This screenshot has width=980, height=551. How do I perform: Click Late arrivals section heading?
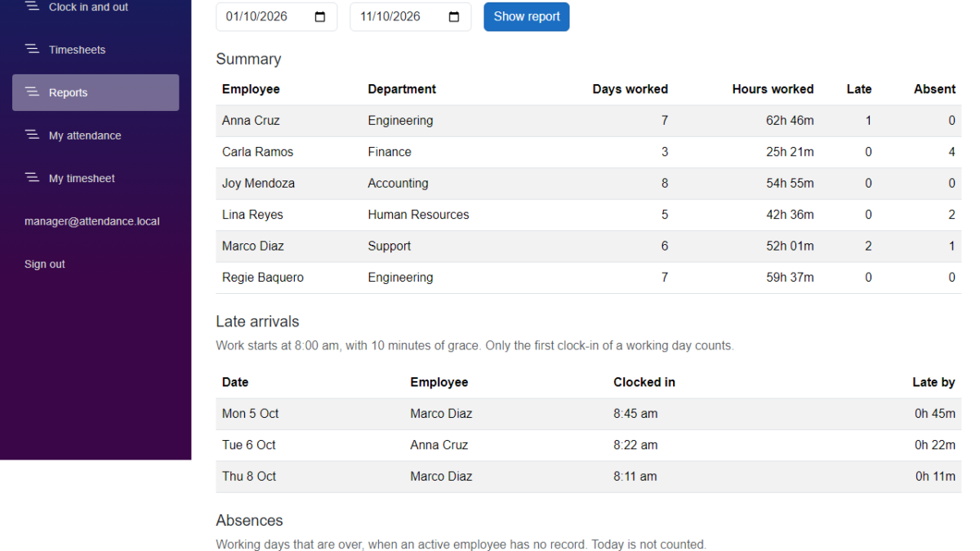pos(257,322)
